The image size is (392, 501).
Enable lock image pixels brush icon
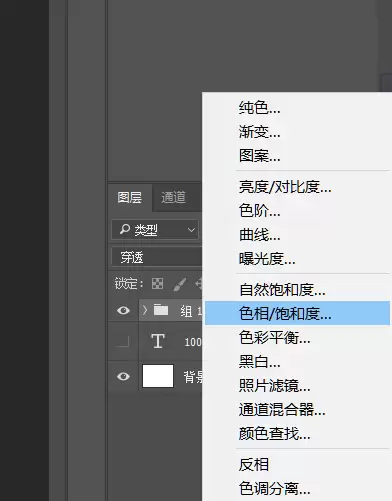180,284
